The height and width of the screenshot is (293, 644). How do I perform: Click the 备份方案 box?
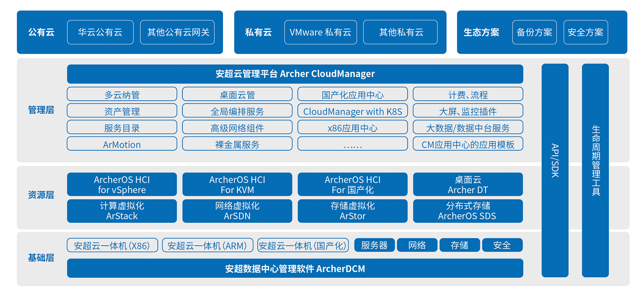pos(534,32)
